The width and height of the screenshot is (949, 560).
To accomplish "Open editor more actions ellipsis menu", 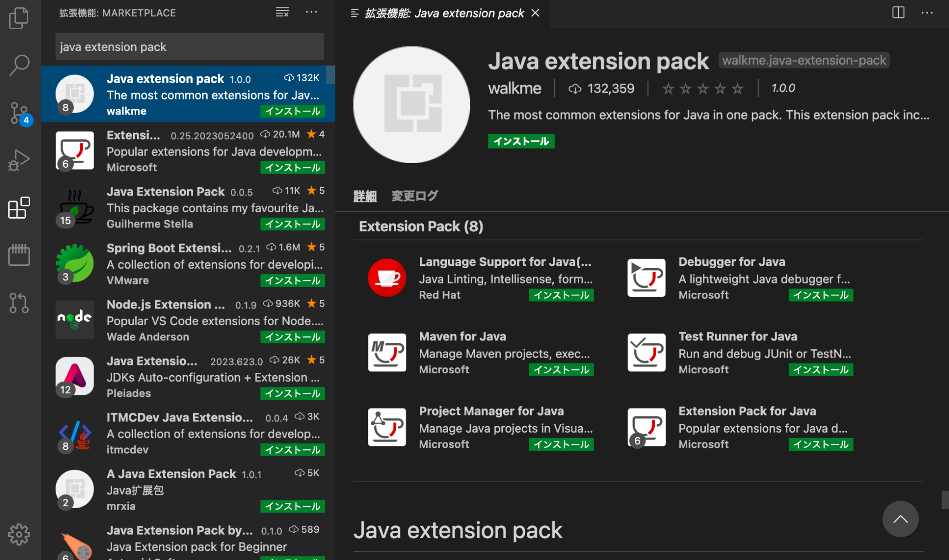I will pyautogui.click(x=927, y=13).
